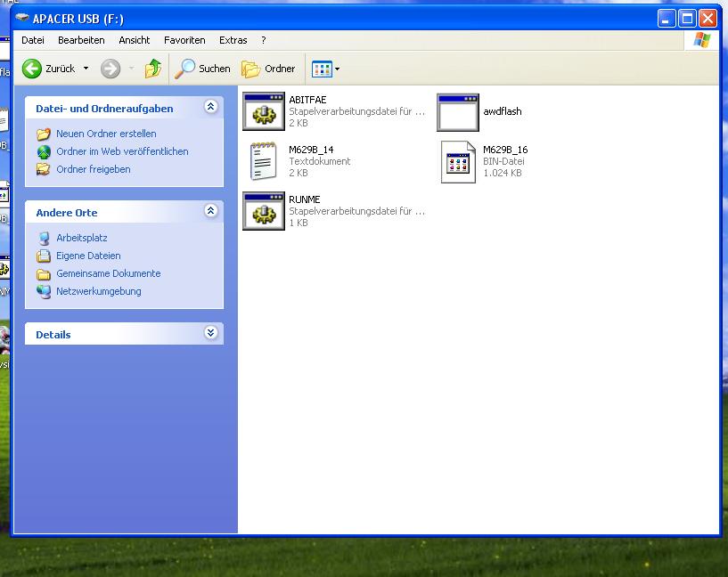Viewport: 728px width, 577px height.
Task: Go up one folder level icon
Action: pos(152,69)
